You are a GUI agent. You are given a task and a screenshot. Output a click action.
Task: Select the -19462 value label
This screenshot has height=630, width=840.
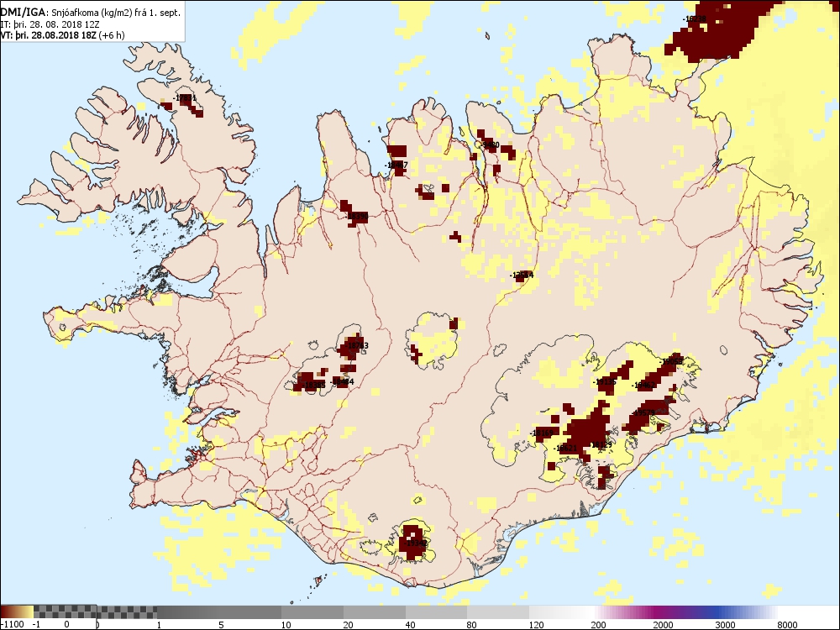point(643,386)
